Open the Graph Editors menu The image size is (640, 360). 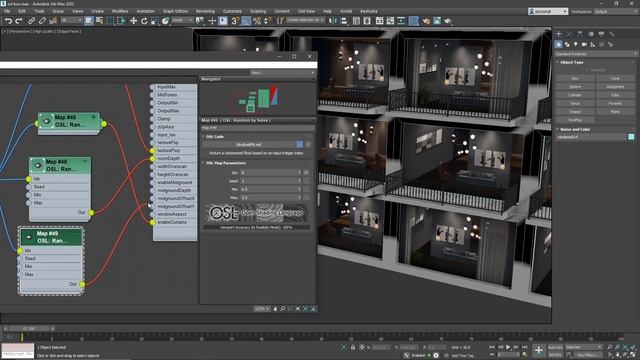(176, 11)
